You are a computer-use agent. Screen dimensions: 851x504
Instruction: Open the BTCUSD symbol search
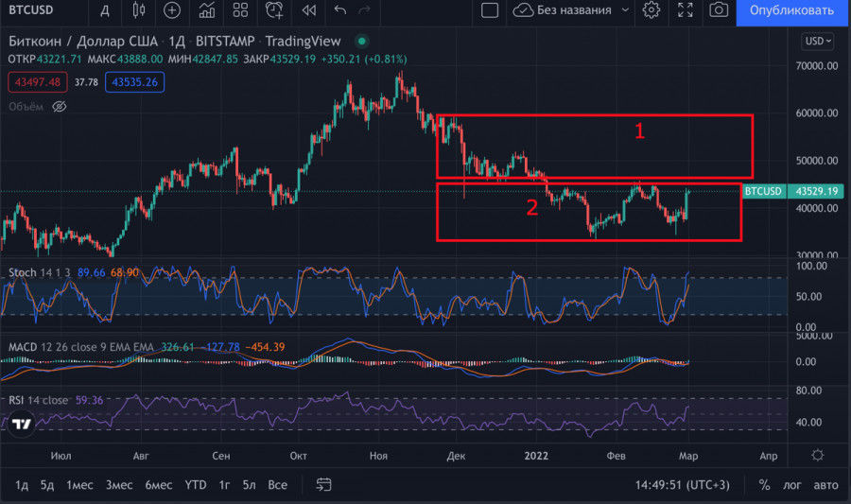[x=31, y=10]
